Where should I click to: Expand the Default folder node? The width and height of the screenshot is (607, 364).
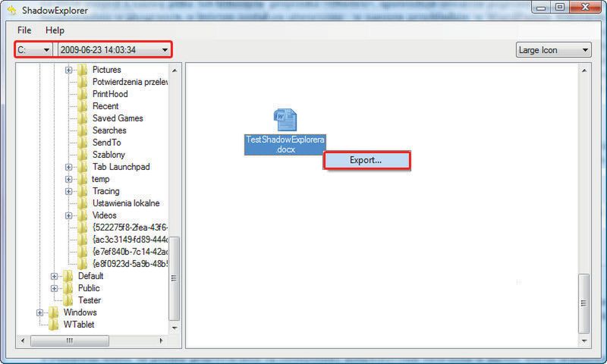coord(54,276)
